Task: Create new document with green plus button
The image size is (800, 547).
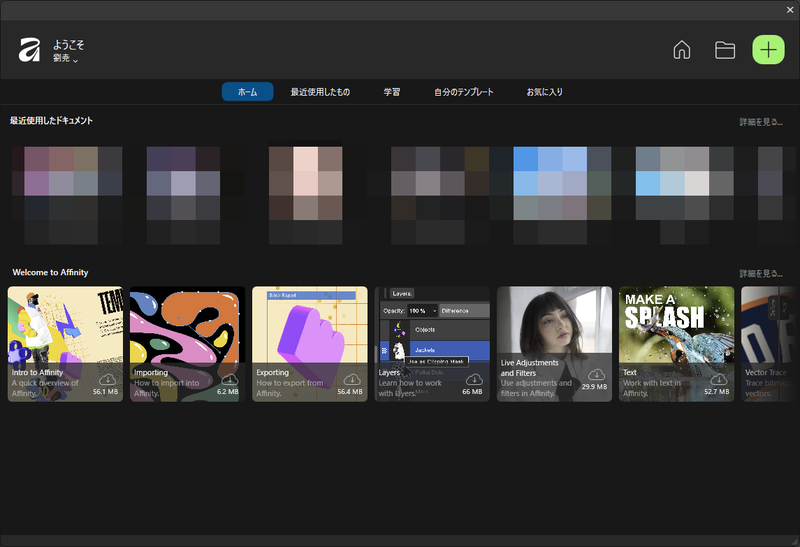Action: pyautogui.click(x=768, y=49)
